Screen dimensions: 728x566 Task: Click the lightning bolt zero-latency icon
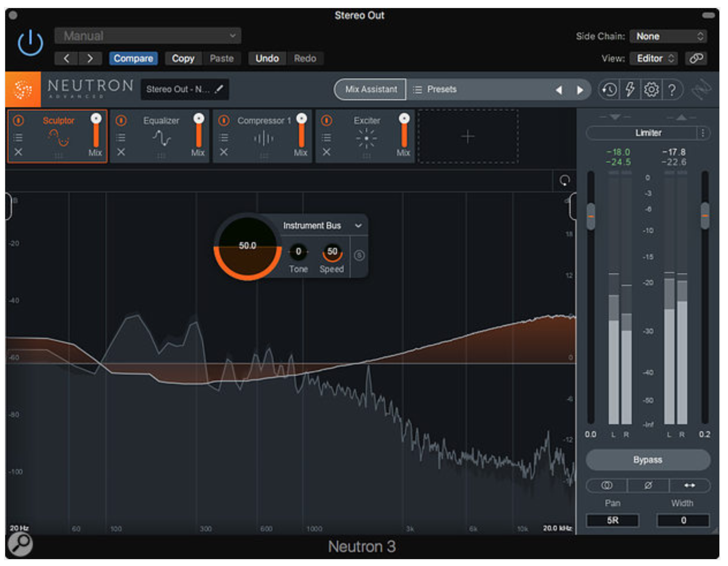(630, 89)
